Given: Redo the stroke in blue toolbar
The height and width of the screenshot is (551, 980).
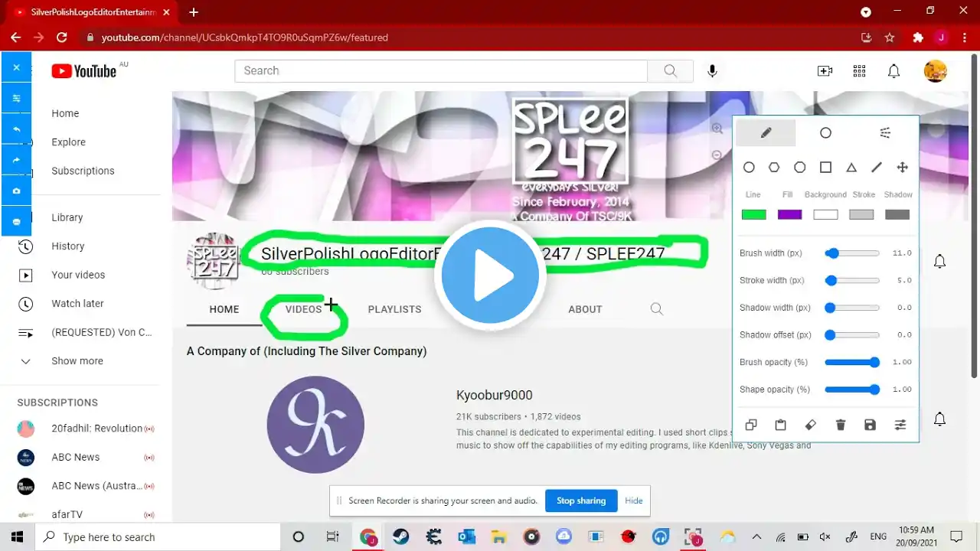Looking at the screenshot, I should [x=16, y=160].
